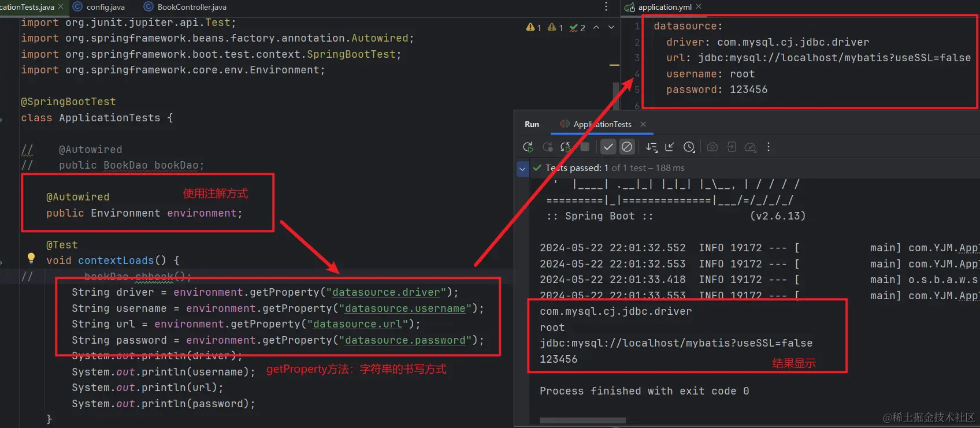
Task: Click the weak warning count indicator
Action: pos(555,27)
